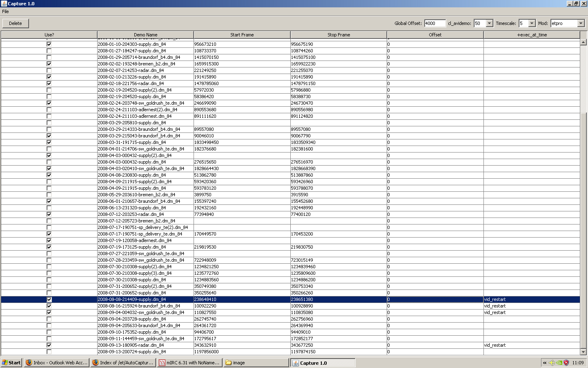This screenshot has width=588, height=368.
Task: Select demo 2008-01-29-205714-braundorf_b4.dm_84
Action: pos(145,57)
